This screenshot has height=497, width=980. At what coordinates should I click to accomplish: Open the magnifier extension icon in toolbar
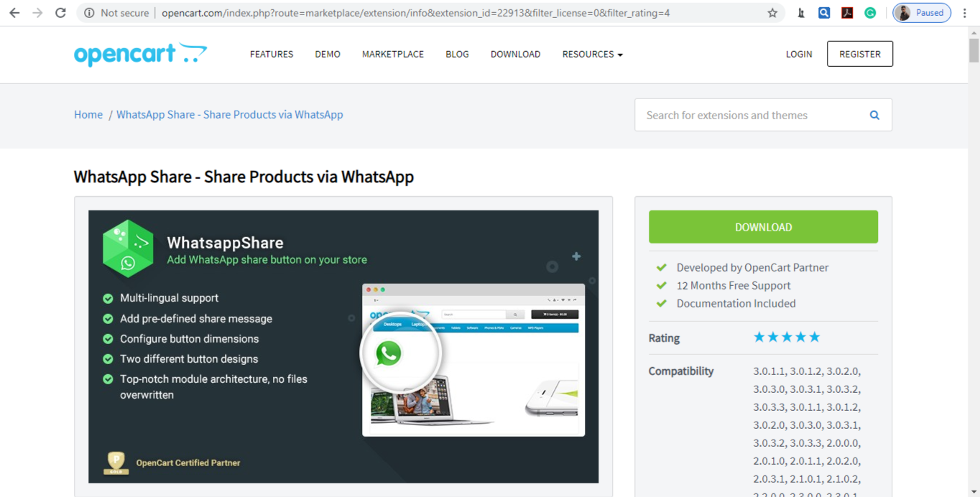click(x=824, y=13)
